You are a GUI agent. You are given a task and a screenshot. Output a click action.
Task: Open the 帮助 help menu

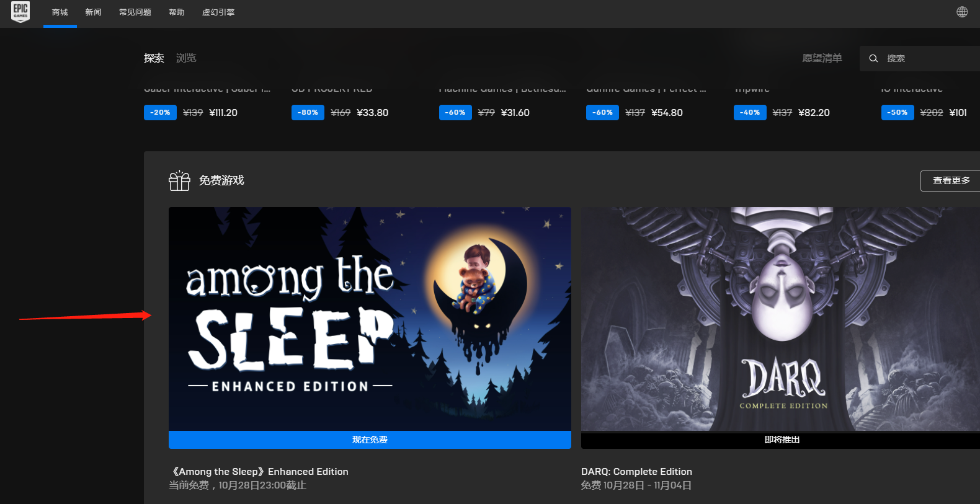click(x=177, y=12)
